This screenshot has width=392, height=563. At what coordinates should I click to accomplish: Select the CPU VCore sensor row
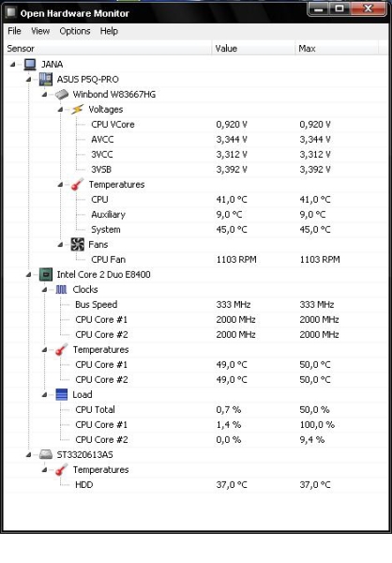point(194,125)
